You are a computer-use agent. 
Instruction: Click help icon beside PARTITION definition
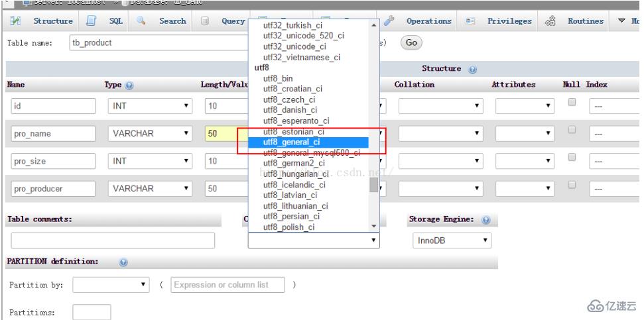coord(123,262)
